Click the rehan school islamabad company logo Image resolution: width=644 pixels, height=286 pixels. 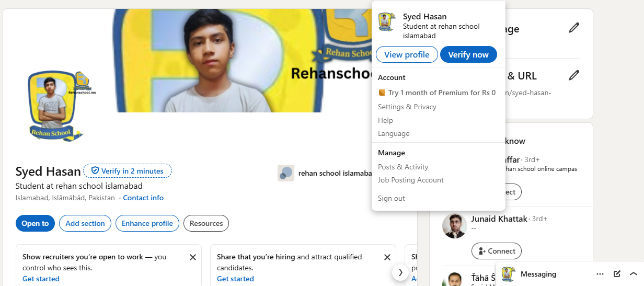click(286, 173)
